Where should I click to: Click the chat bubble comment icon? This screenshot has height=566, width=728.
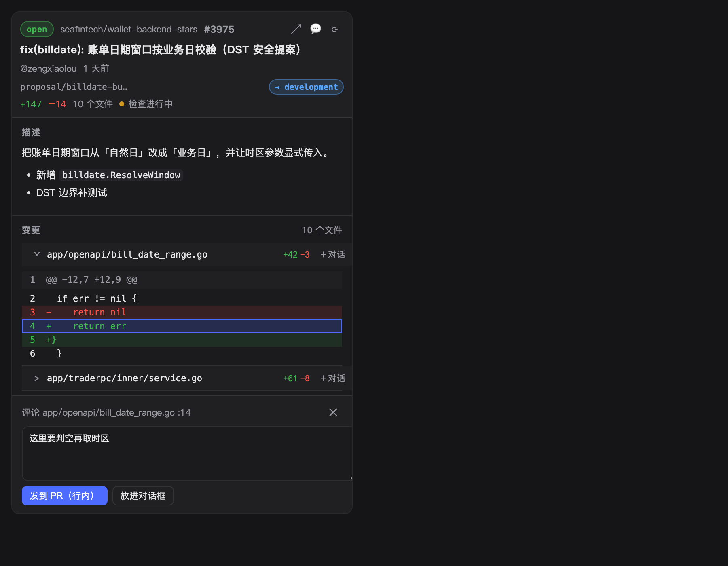point(315,29)
